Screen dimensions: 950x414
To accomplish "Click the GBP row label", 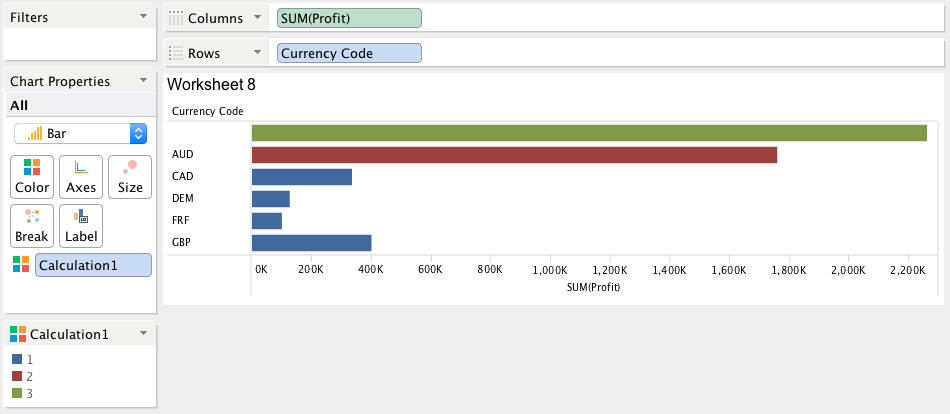I will (x=182, y=242).
